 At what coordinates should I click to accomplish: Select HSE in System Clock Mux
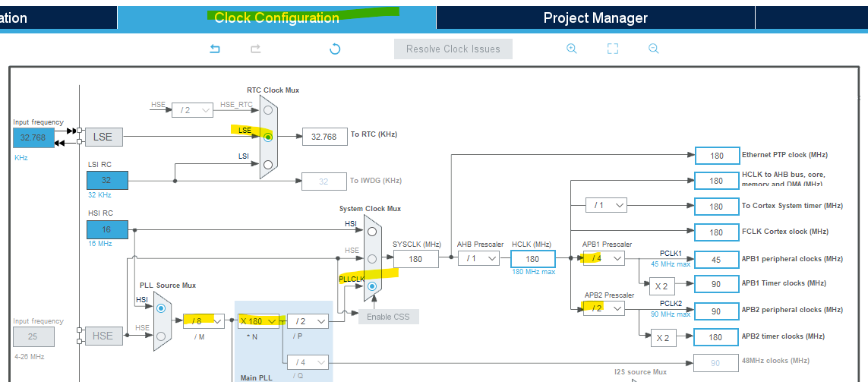point(372,258)
